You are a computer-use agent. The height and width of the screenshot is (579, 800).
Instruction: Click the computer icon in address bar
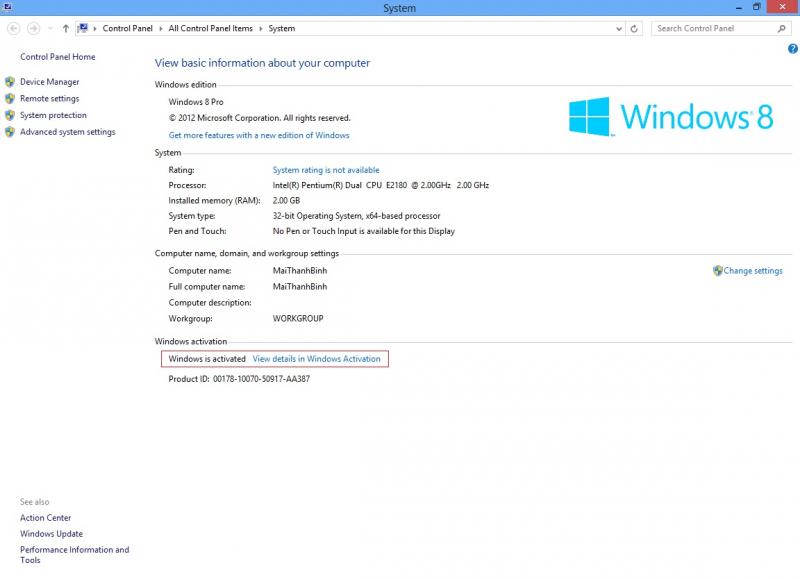(83, 28)
